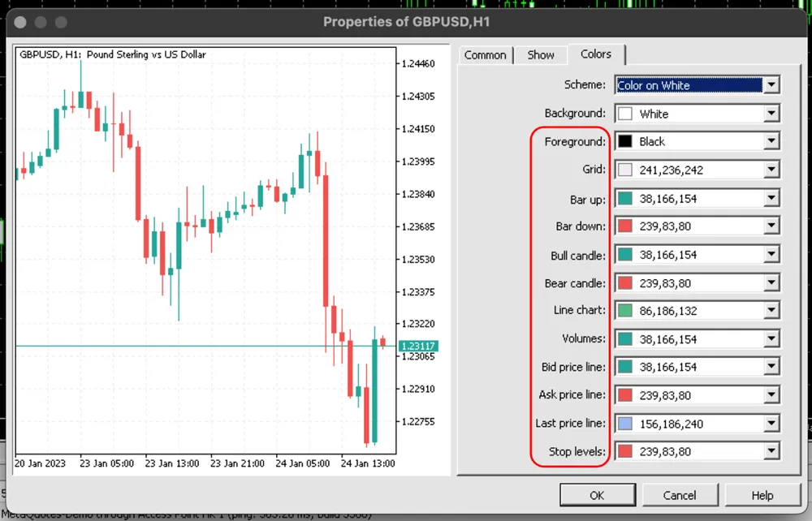Click the Bid price line swatch
Viewport: 812px width, 521px height.
[625, 366]
